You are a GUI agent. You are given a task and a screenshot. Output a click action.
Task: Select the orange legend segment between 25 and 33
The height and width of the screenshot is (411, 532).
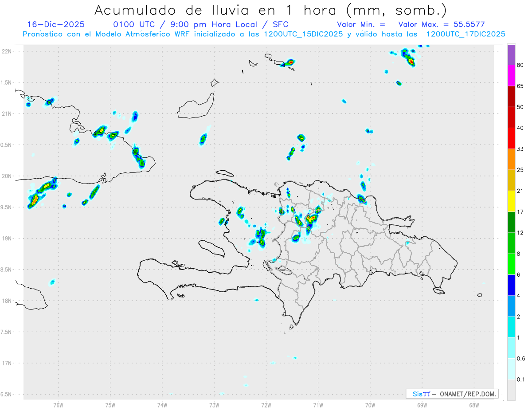pyautogui.click(x=511, y=159)
